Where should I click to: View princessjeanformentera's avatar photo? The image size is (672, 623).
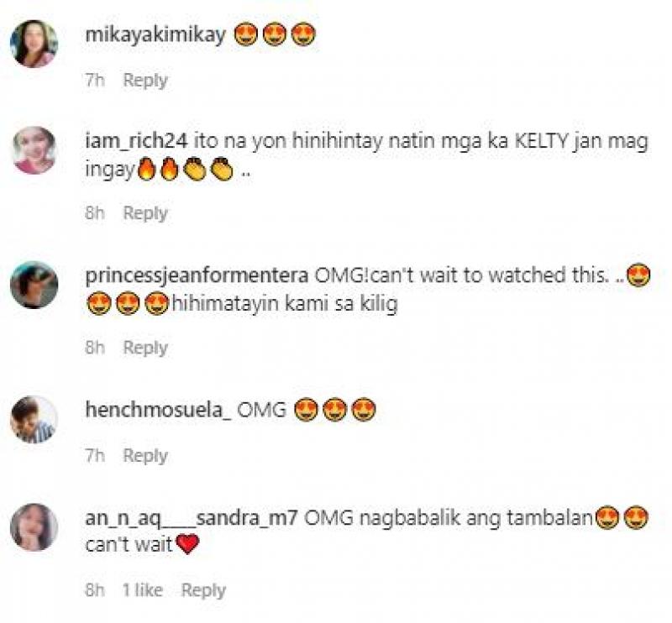coord(34,285)
